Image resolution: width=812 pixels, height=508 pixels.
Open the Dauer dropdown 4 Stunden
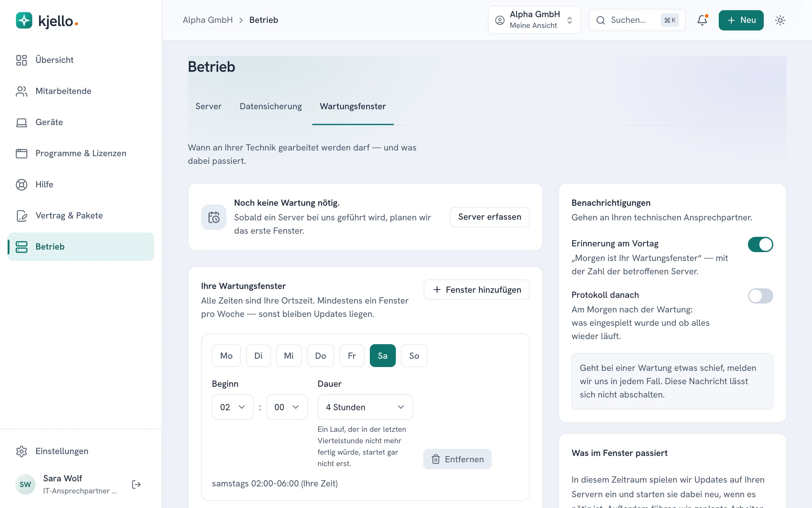[x=365, y=407]
